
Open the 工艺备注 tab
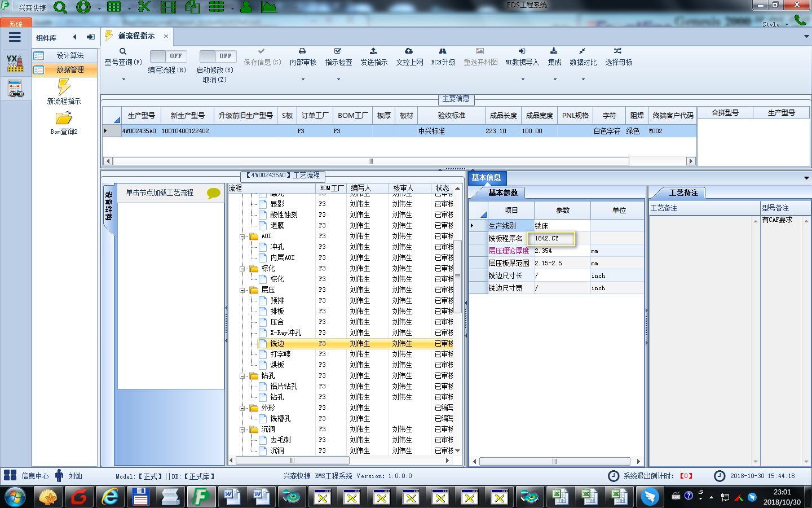[x=683, y=193]
